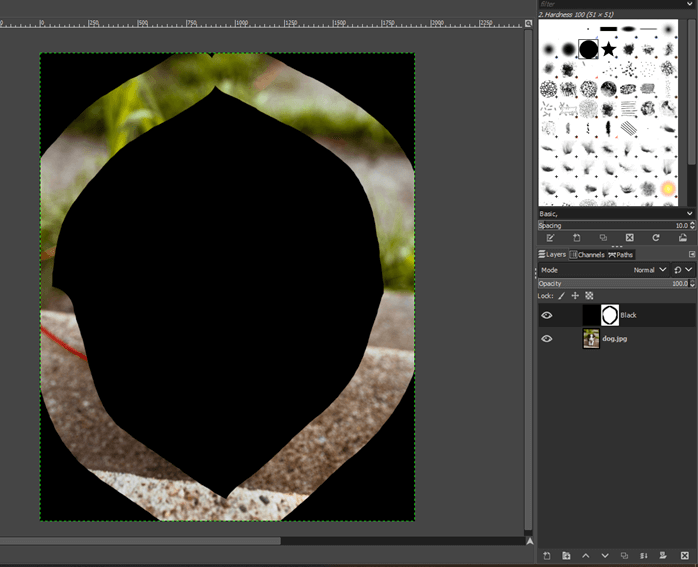This screenshot has width=698, height=567.
Task: Raise layer with the up arrow
Action: [x=586, y=555]
